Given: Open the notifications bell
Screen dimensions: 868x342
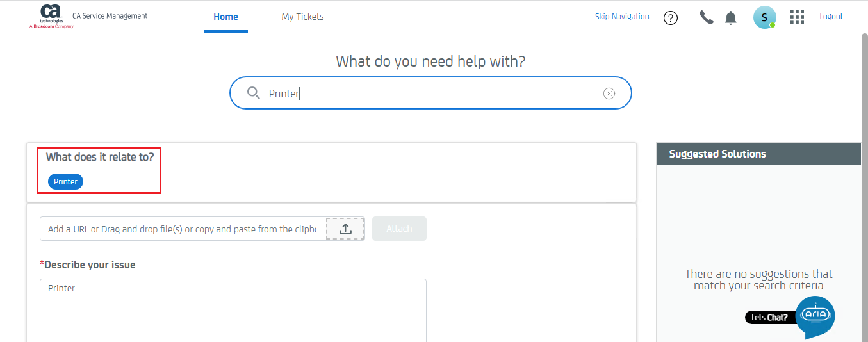Looking at the screenshot, I should (x=731, y=18).
